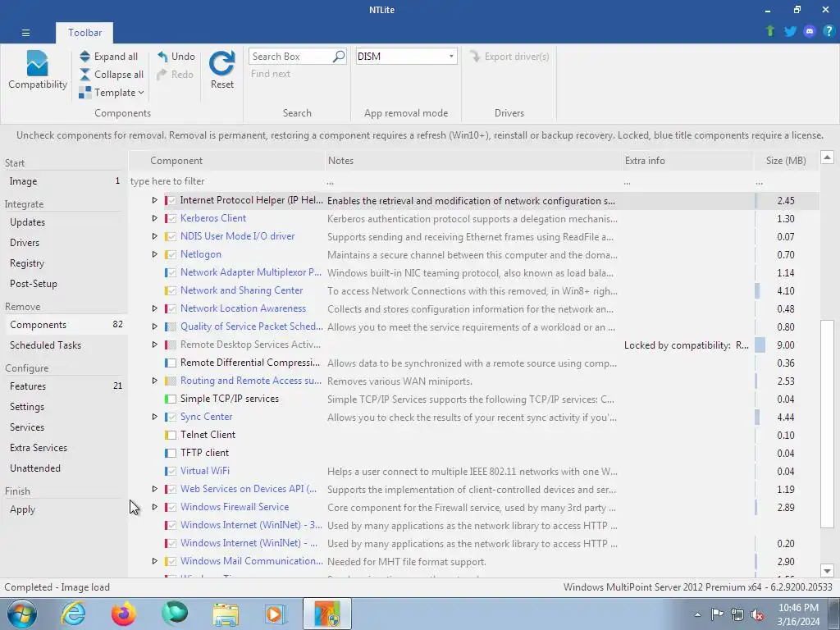The width and height of the screenshot is (840, 630).
Task: Expand Quality of Service Packet Scheduler
Action: (x=154, y=326)
